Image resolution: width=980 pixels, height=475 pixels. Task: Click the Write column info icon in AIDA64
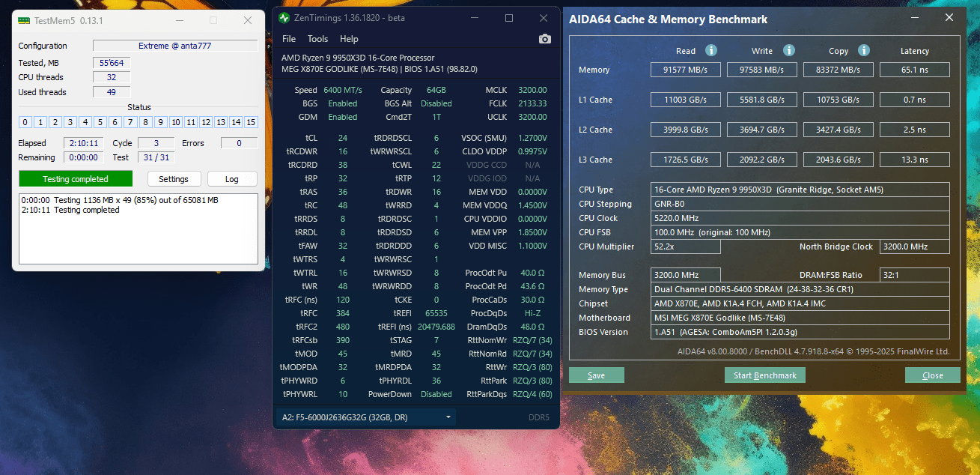click(788, 50)
